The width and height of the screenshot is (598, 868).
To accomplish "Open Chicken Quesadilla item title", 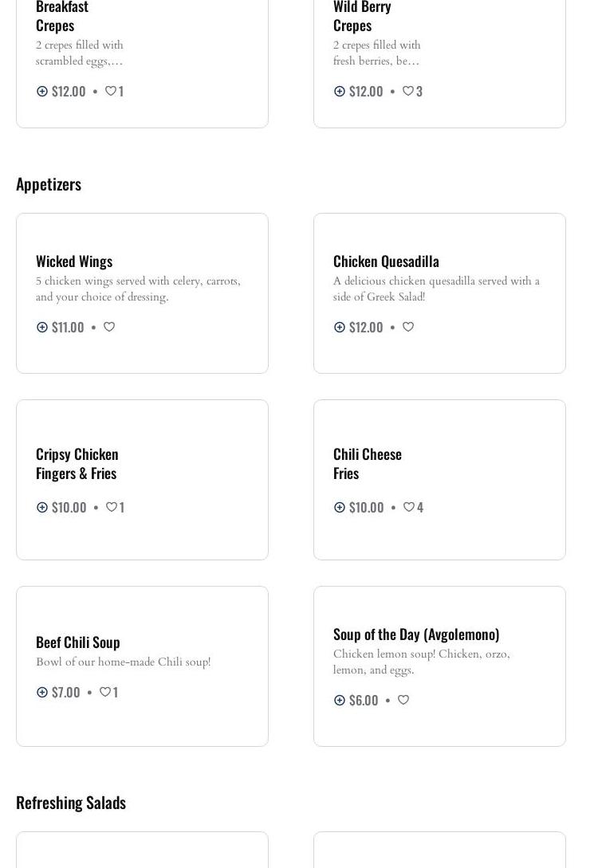I will click(386, 261).
